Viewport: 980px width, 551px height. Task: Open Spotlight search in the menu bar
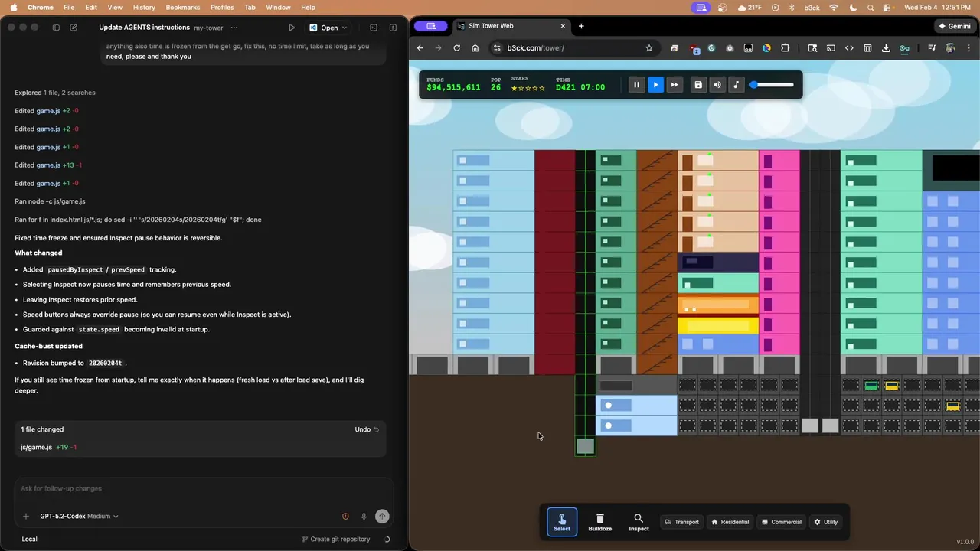(871, 7)
